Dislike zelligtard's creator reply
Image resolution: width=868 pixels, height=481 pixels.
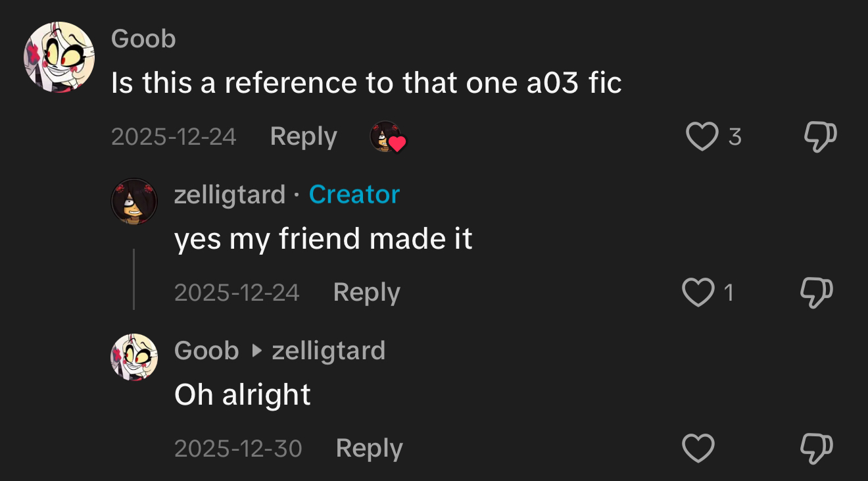coord(817,293)
